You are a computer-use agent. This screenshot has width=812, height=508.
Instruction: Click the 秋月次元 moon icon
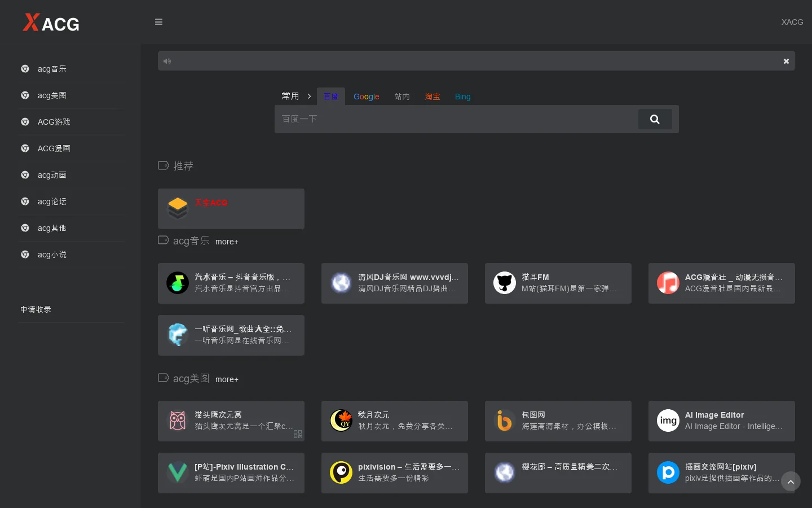point(341,421)
